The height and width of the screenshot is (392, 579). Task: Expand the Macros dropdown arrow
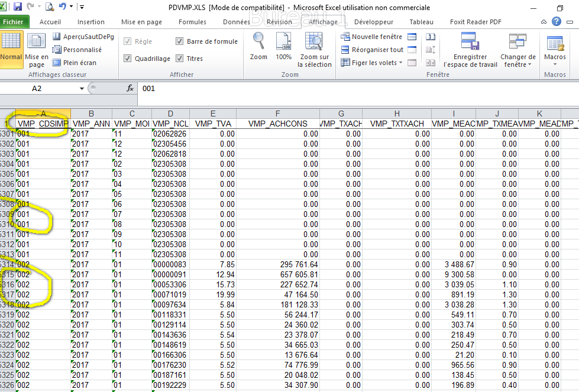555,64
